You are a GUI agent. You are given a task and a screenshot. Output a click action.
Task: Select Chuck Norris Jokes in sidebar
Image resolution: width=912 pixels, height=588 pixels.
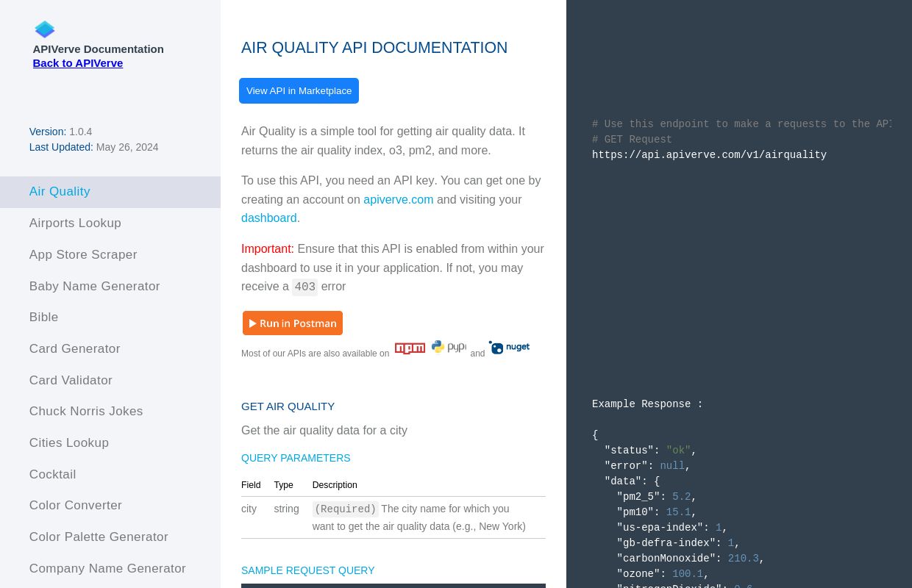click(110, 412)
